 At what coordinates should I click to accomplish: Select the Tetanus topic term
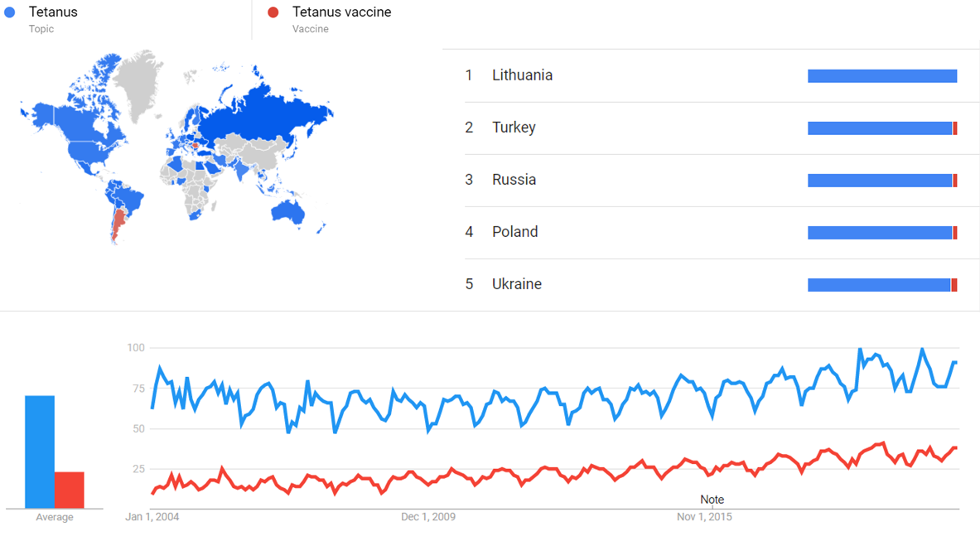53,12
